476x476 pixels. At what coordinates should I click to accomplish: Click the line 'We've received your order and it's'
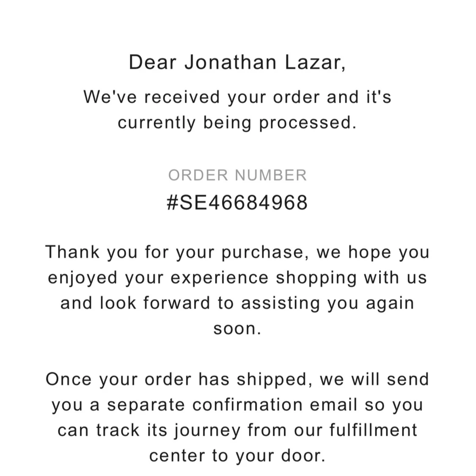coord(237,97)
